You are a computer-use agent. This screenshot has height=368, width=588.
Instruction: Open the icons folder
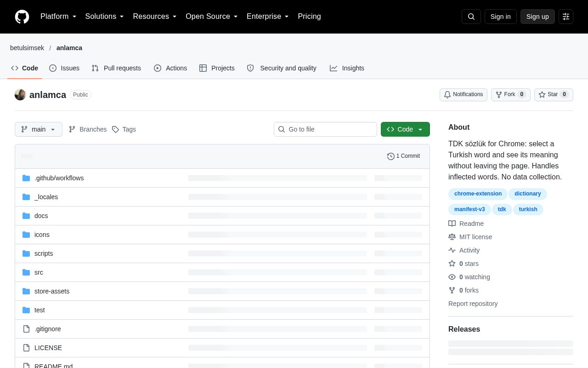tap(42, 235)
